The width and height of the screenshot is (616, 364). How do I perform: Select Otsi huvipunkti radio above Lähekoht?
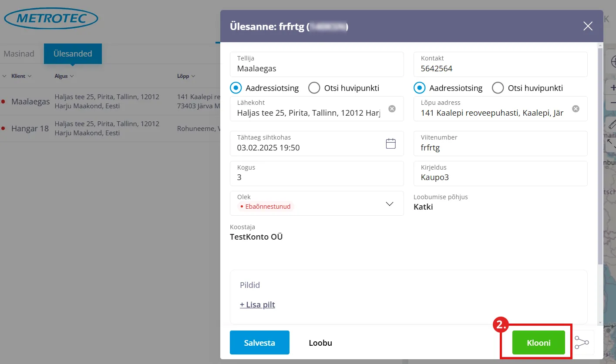tap(314, 88)
